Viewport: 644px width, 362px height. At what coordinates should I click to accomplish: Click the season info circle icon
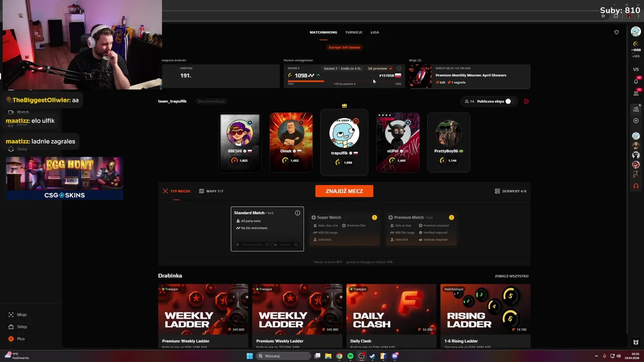(399, 68)
